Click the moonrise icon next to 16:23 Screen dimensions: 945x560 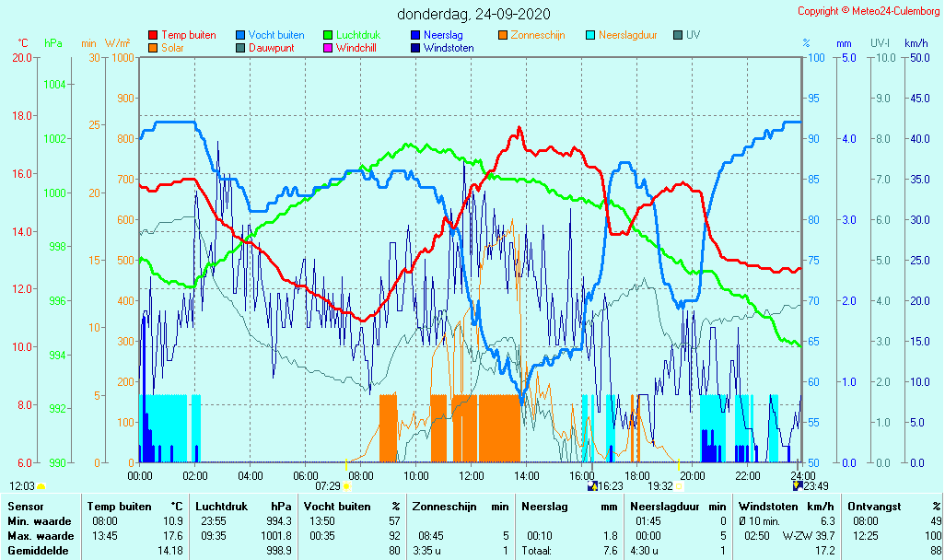click(x=592, y=485)
